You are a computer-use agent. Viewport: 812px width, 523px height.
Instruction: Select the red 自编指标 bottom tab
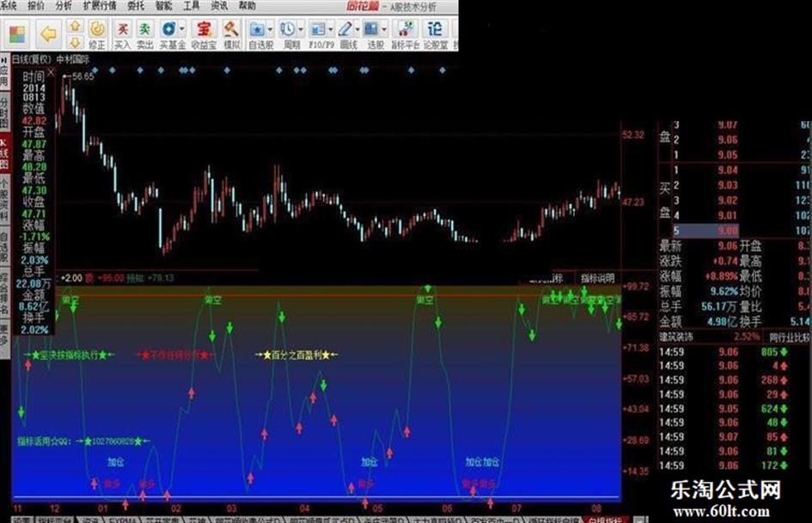pos(607,520)
